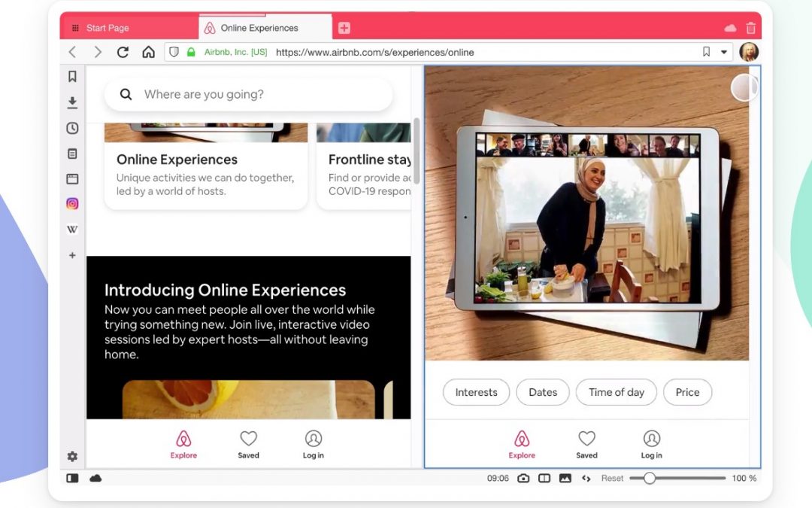Select the Online Experiences tab
Screen dimensions: 812x508
click(265, 28)
